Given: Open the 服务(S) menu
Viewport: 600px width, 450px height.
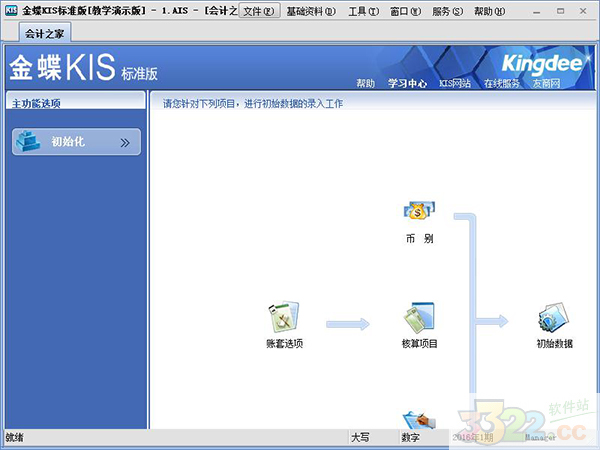Looking at the screenshot, I should [x=447, y=11].
